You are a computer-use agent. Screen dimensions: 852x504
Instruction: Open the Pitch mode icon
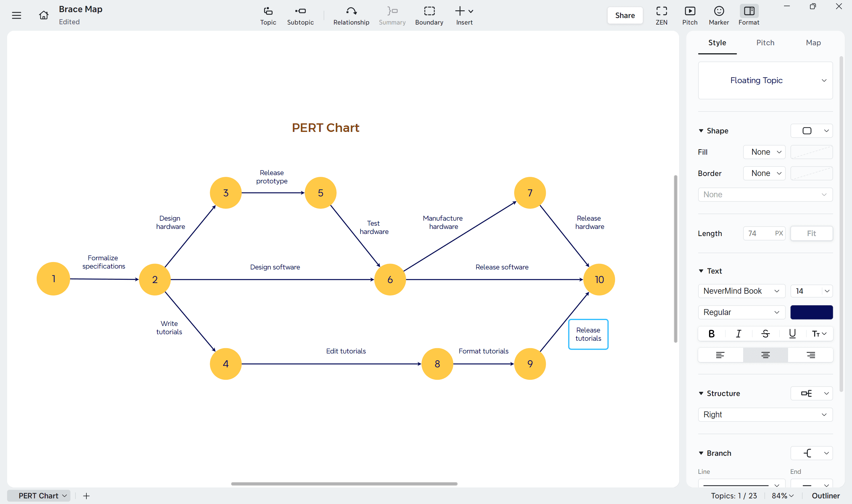pyautogui.click(x=690, y=15)
